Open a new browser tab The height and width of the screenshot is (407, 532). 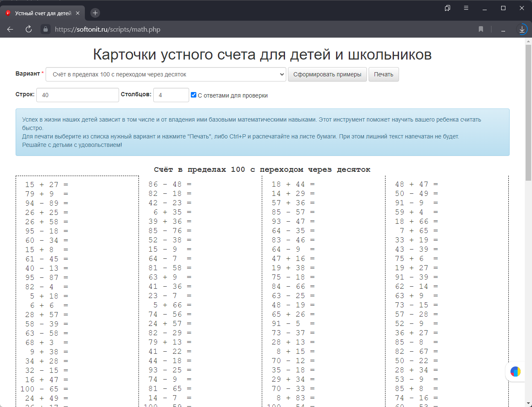click(95, 13)
